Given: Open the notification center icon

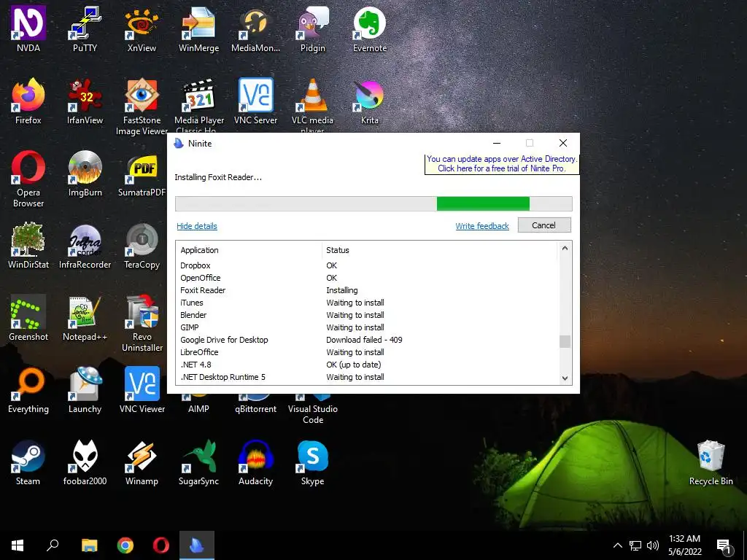Looking at the screenshot, I should tap(724, 545).
